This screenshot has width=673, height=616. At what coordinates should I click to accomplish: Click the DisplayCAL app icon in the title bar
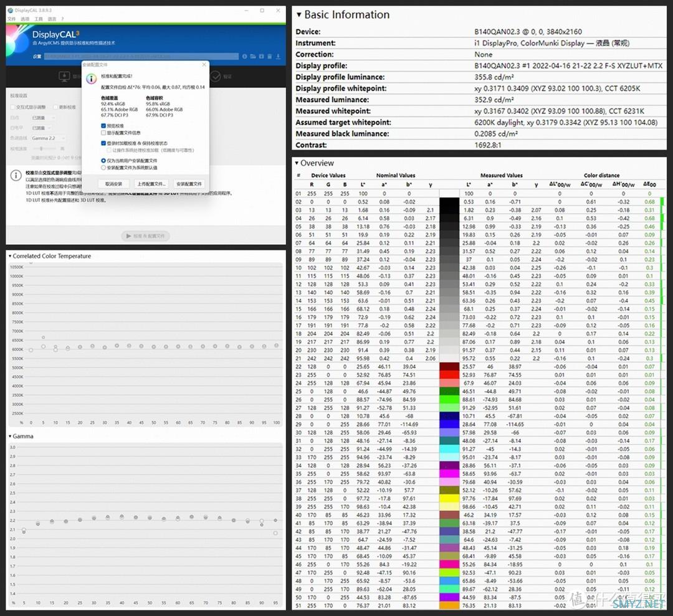(x=11, y=11)
